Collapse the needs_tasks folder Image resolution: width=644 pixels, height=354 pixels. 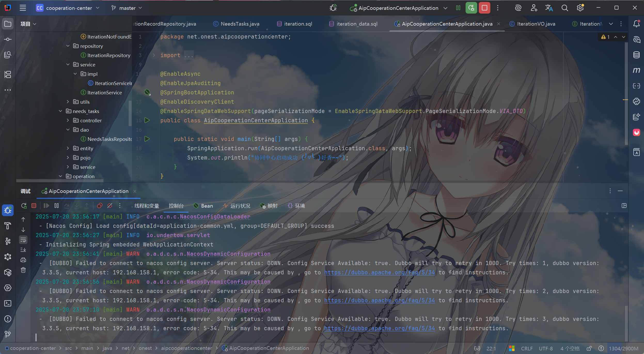60,111
